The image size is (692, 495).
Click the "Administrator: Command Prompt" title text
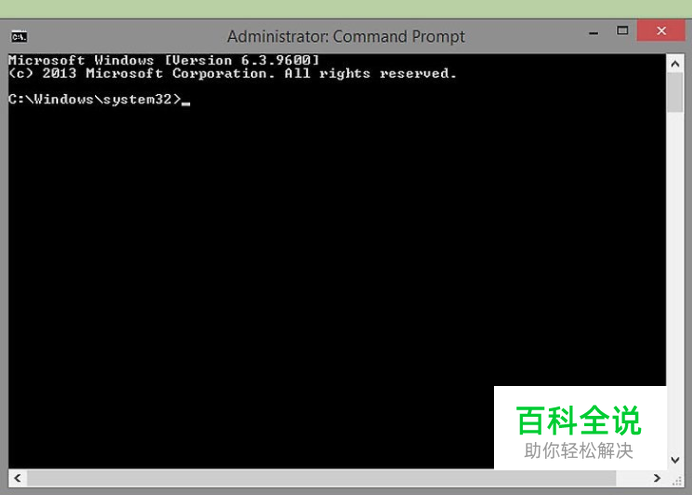[346, 37]
